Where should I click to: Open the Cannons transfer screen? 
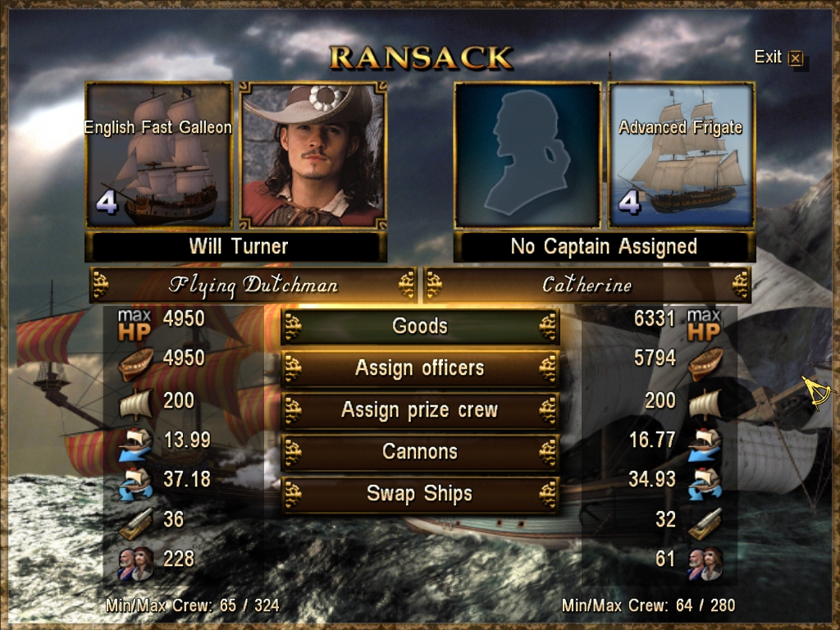420,452
